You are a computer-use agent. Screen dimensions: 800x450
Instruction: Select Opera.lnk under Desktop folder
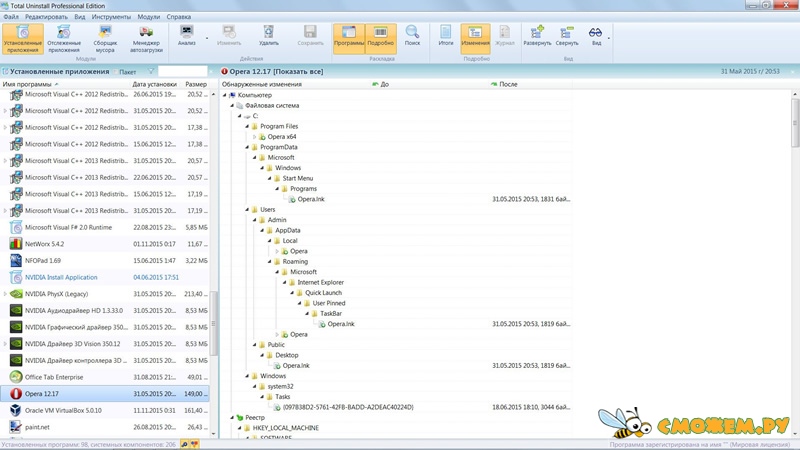tap(296, 366)
